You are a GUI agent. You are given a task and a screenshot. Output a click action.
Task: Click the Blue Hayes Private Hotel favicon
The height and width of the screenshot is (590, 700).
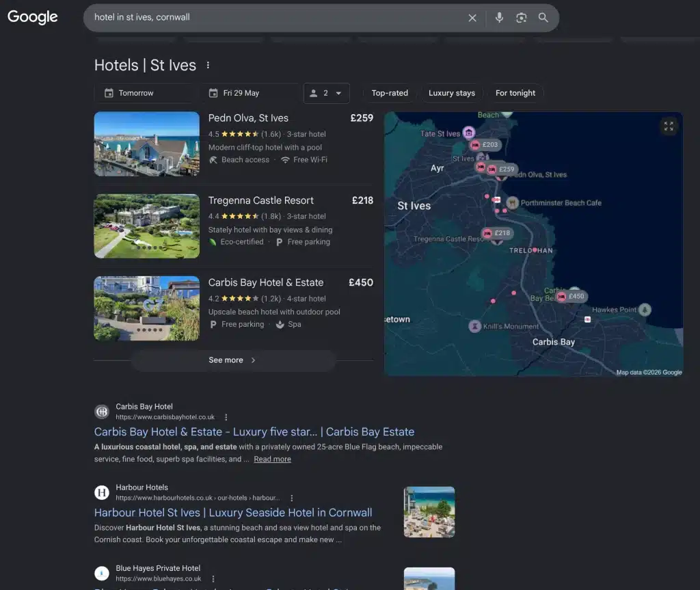pyautogui.click(x=102, y=573)
